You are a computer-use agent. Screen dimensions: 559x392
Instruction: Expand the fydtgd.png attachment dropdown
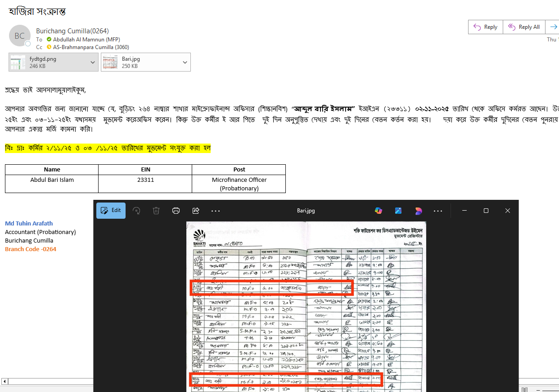point(92,62)
